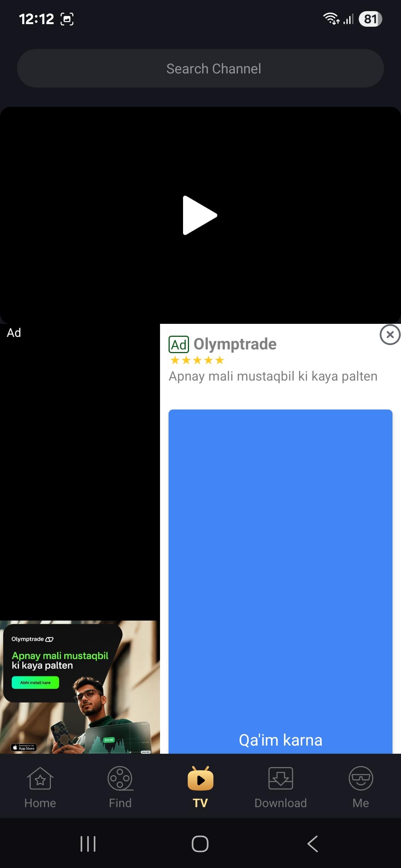The image size is (401, 868).
Task: Open the Olymptrade ad title
Action: click(235, 344)
